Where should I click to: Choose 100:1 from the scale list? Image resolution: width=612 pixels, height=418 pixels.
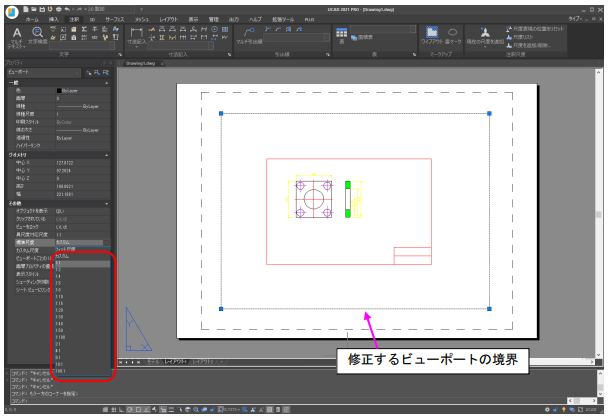click(x=62, y=370)
